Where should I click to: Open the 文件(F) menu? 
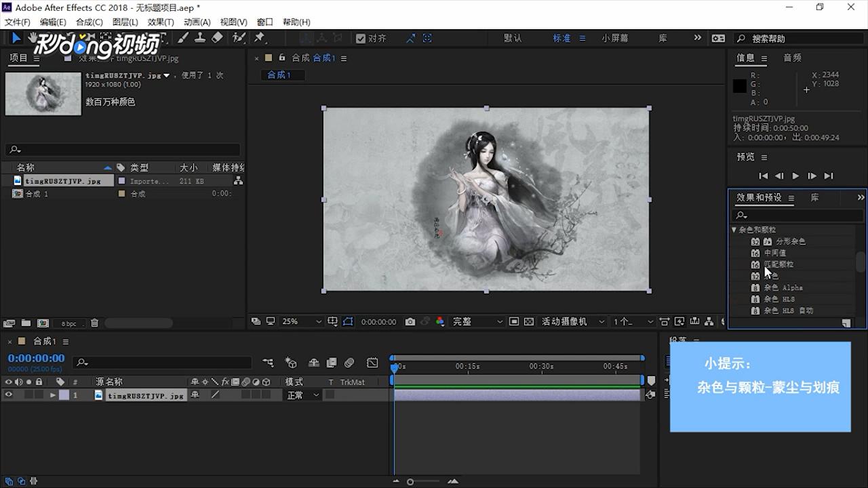click(18, 22)
